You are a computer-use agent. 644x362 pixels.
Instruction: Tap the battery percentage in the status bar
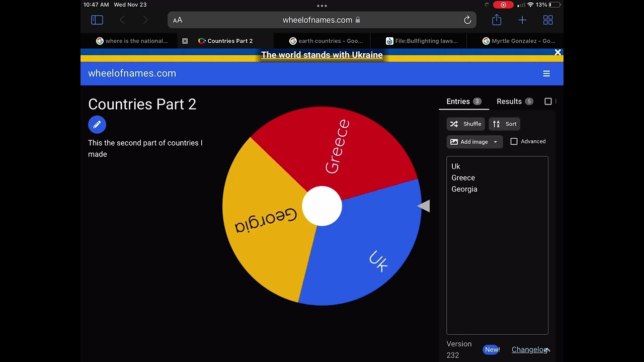541,5
